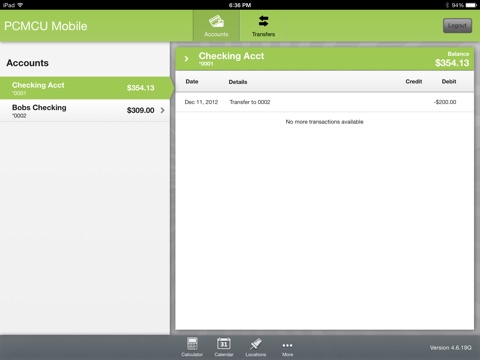
Task: Select Checking Acct *0001 in account list
Action: 85,88
